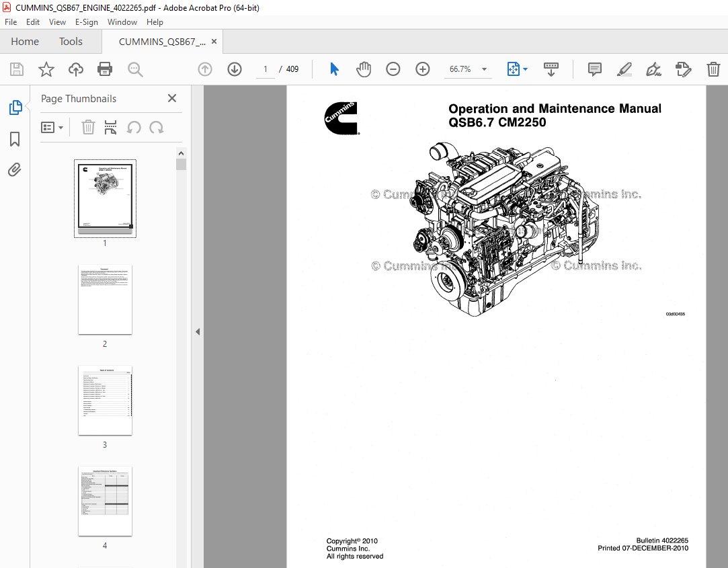Screen dimensions: 728x568
Task: Click the scrolling mode icon
Action: click(551, 69)
